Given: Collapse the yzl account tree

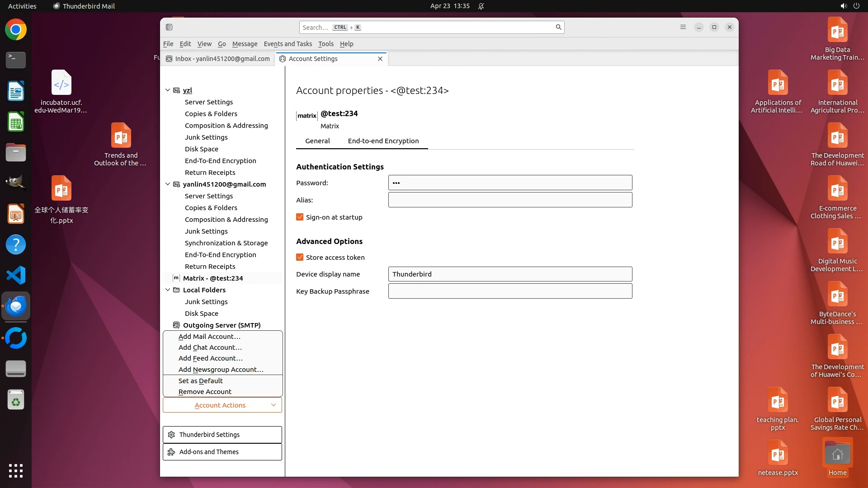Looking at the screenshot, I should [168, 90].
